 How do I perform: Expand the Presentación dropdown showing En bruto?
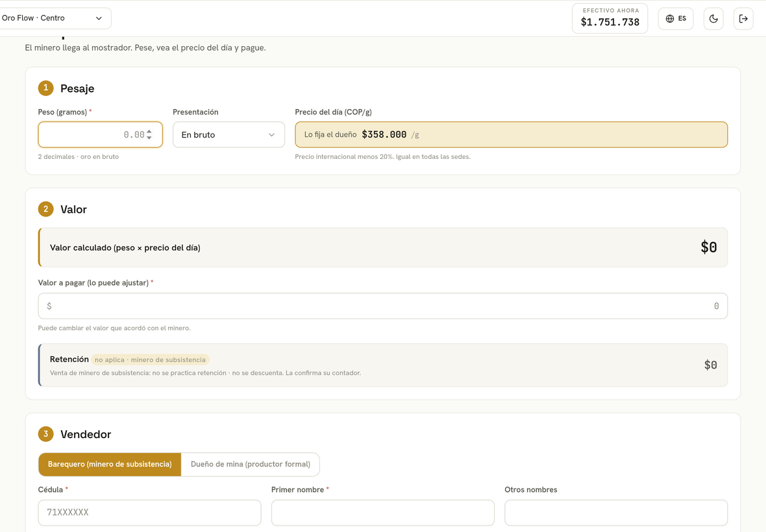click(x=229, y=135)
